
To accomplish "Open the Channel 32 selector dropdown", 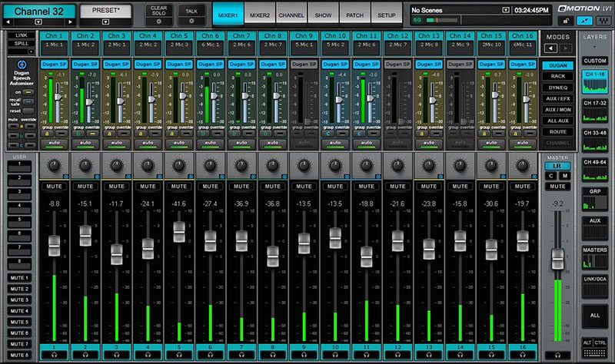I will pos(38,22).
